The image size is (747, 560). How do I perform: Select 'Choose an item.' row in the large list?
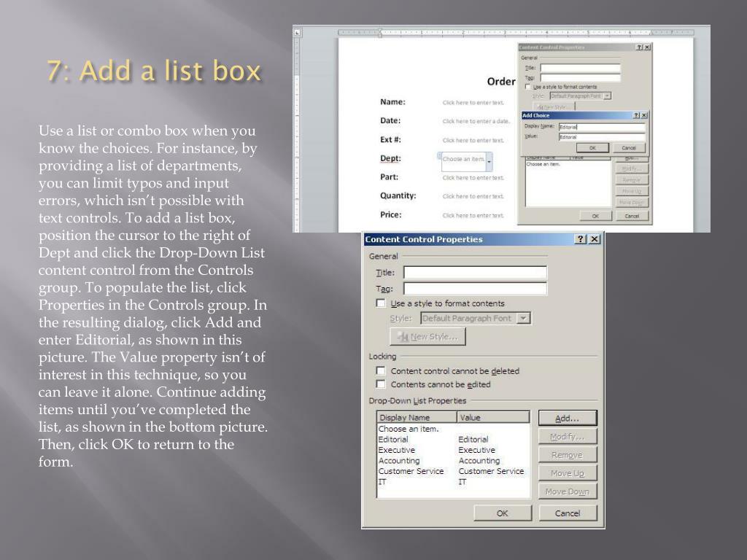click(453, 429)
